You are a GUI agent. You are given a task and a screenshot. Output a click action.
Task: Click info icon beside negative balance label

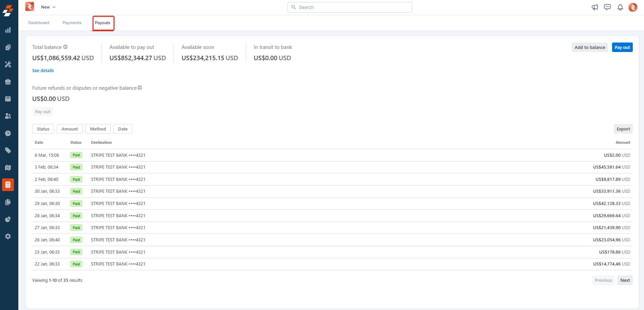click(x=140, y=88)
